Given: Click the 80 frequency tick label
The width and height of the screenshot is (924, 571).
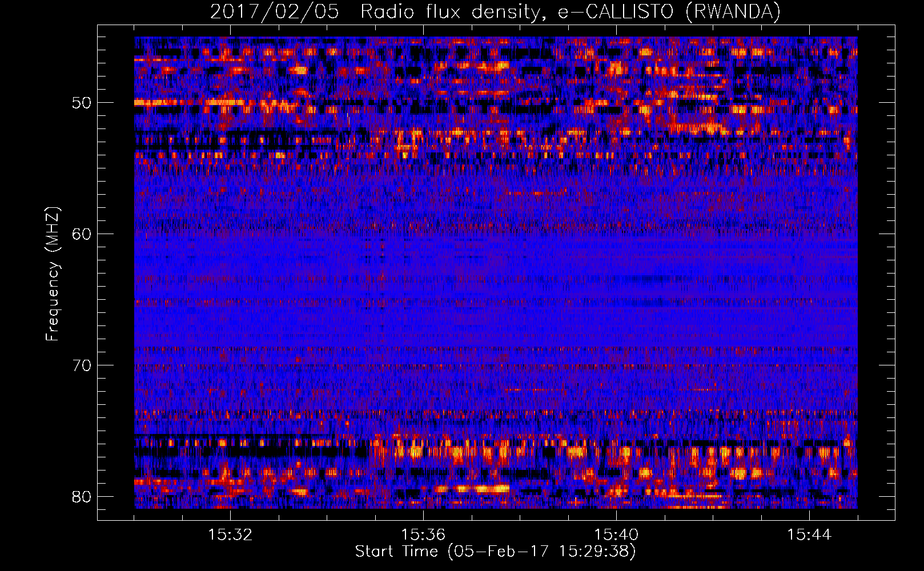Looking at the screenshot, I should click(x=82, y=497).
